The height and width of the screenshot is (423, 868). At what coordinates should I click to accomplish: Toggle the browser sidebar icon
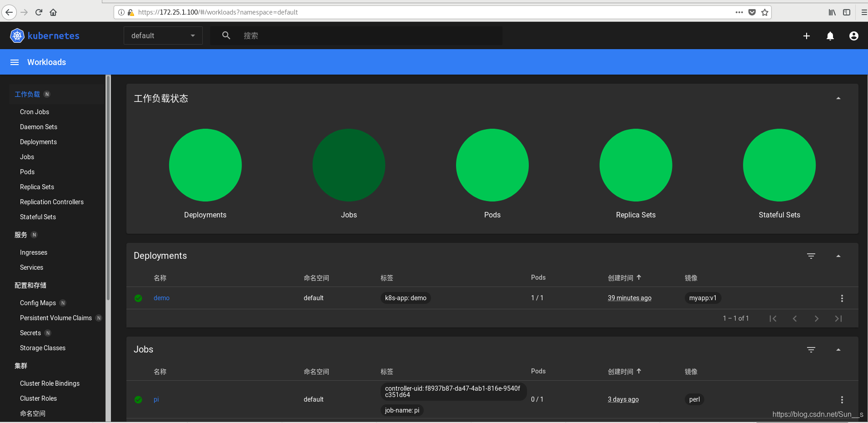[x=847, y=12]
